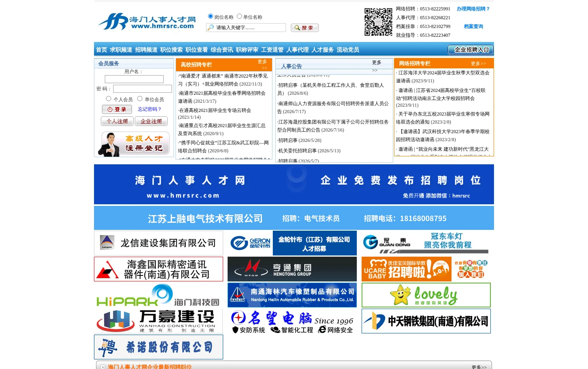
Task: Open the 海鑫国际精密通讯器件 logo ad
Action: coord(158,269)
